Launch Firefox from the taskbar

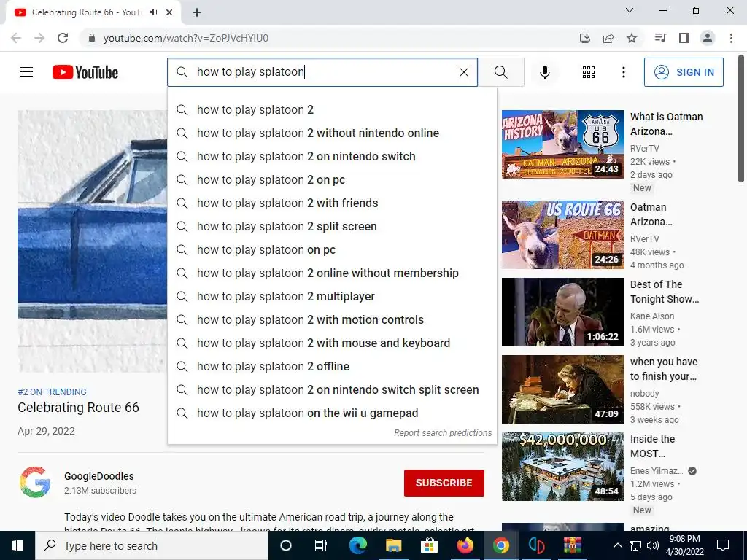[x=465, y=545]
